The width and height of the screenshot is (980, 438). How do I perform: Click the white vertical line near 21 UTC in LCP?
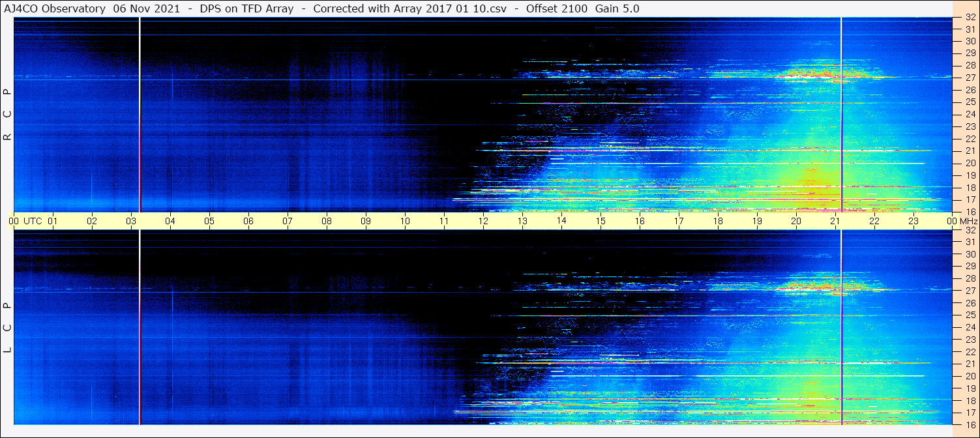point(841,326)
